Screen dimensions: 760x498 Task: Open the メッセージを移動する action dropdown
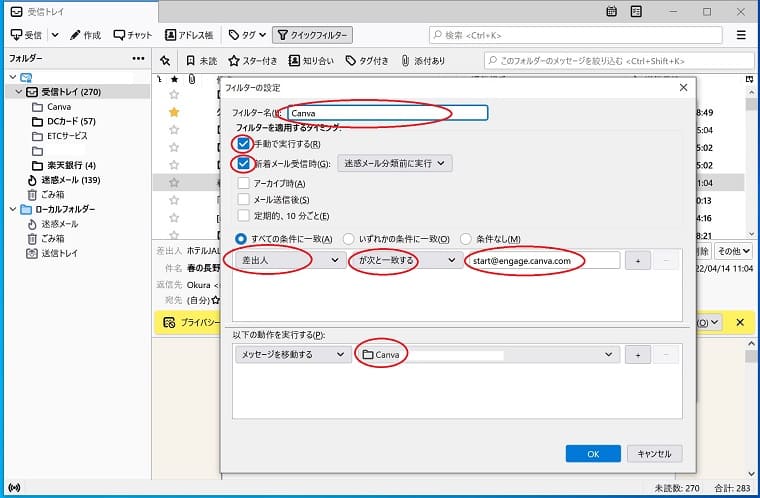(x=291, y=354)
